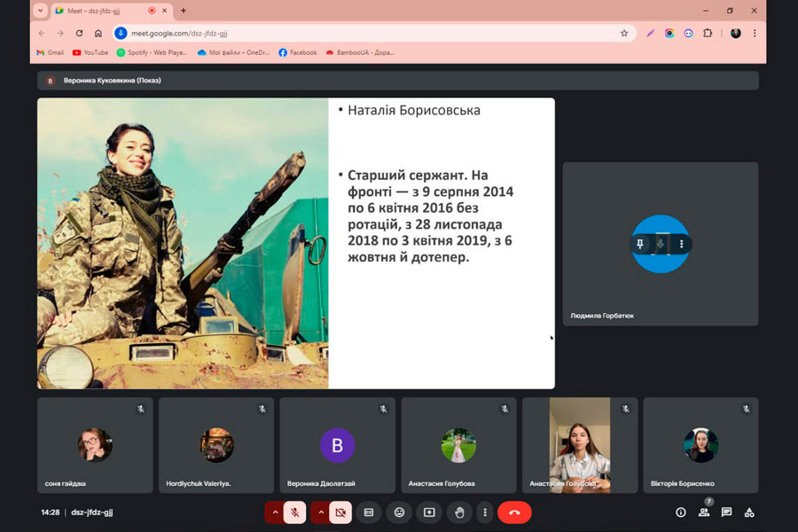798x532 pixels.
Task: Click the left Анастасия Голубова avatar tile
Action: tap(458, 445)
